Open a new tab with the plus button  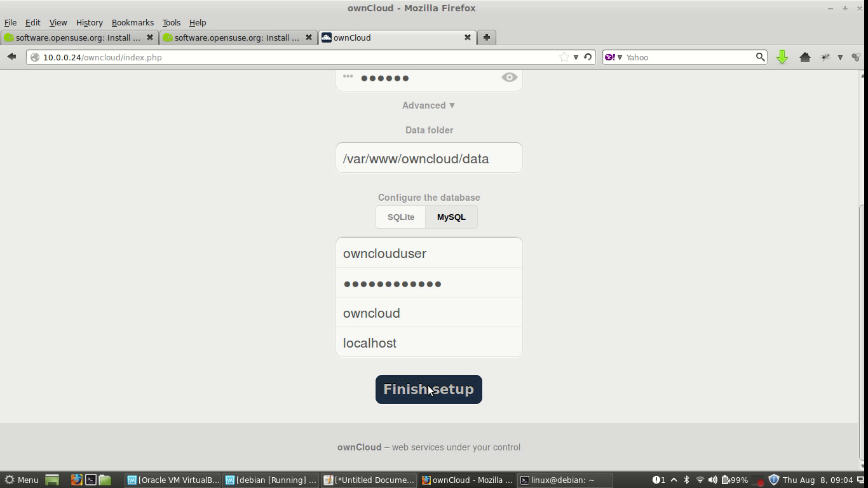(486, 37)
